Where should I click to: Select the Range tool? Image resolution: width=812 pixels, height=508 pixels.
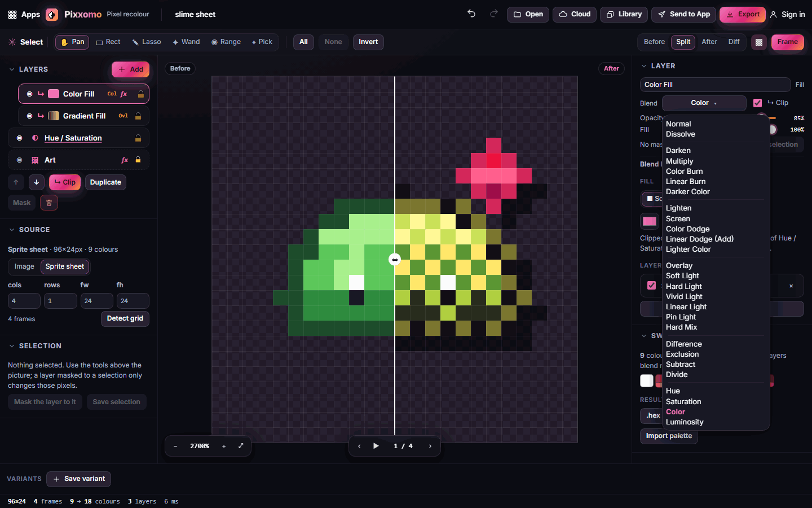coord(226,42)
